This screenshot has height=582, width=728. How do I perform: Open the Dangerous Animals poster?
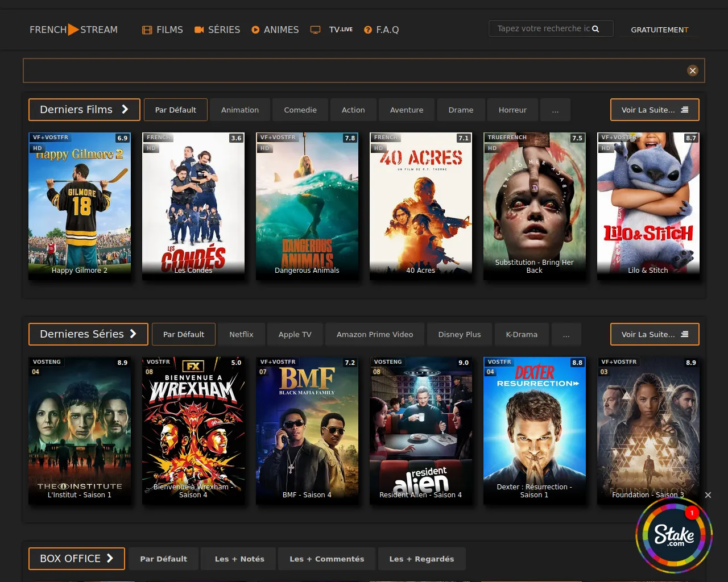pyautogui.click(x=307, y=206)
